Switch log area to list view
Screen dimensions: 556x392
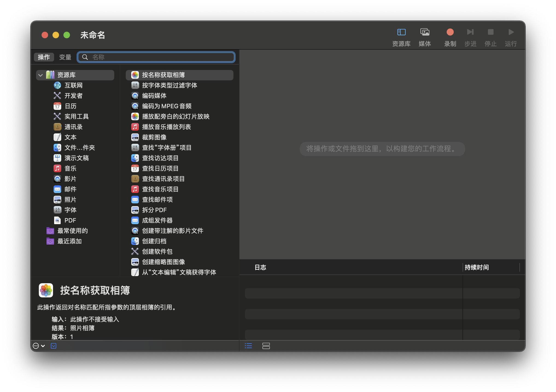(248, 346)
